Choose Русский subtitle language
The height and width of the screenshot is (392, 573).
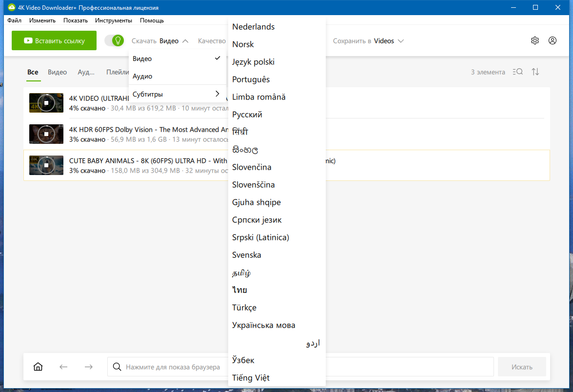coord(277,115)
